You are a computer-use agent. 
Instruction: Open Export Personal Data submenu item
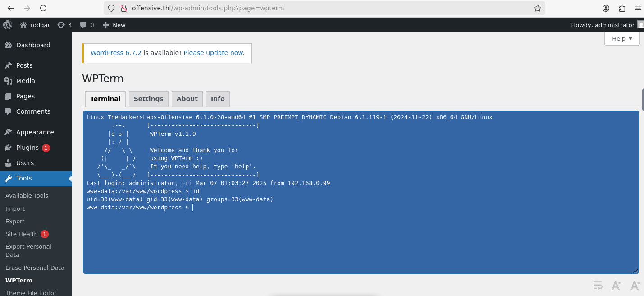tap(28, 250)
